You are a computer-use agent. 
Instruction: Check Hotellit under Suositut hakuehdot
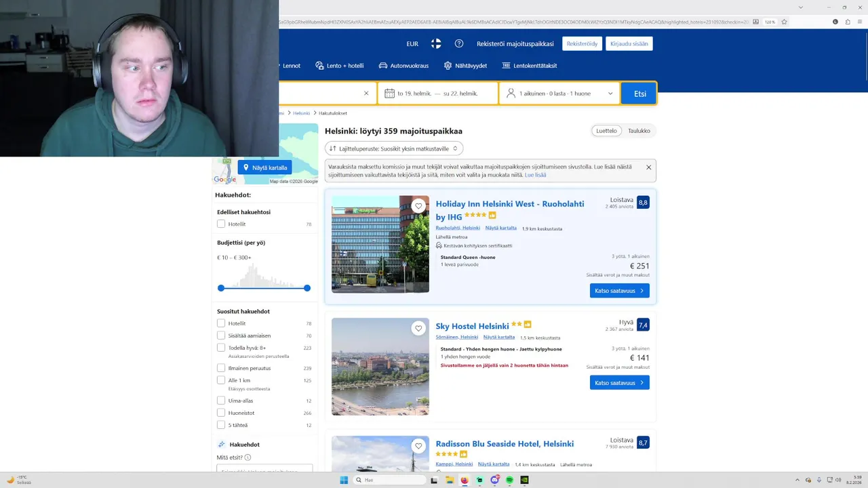pyautogui.click(x=221, y=323)
